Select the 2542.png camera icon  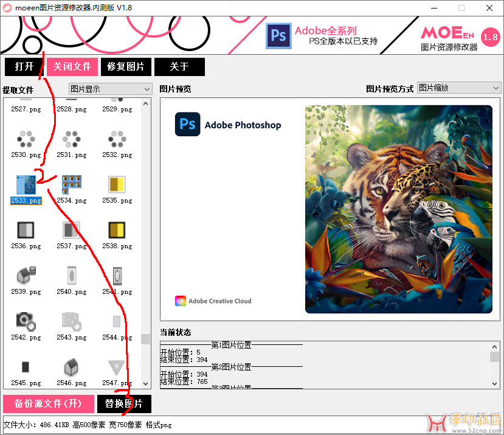click(x=26, y=321)
